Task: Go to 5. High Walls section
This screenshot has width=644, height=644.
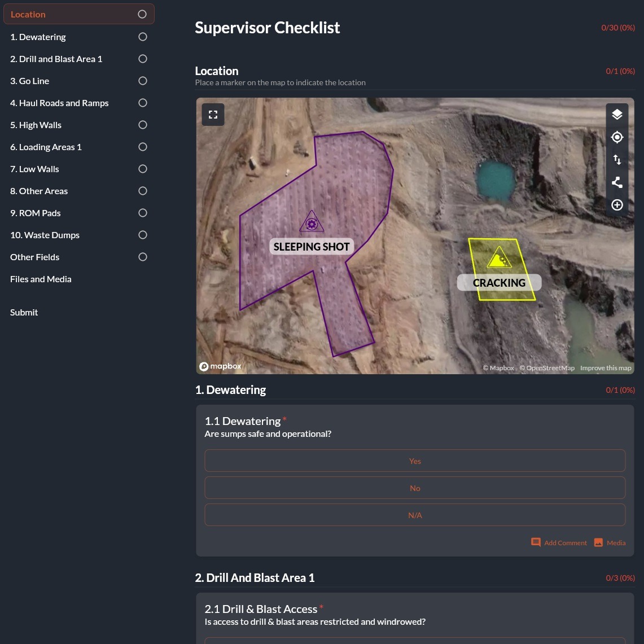Action: (36, 125)
